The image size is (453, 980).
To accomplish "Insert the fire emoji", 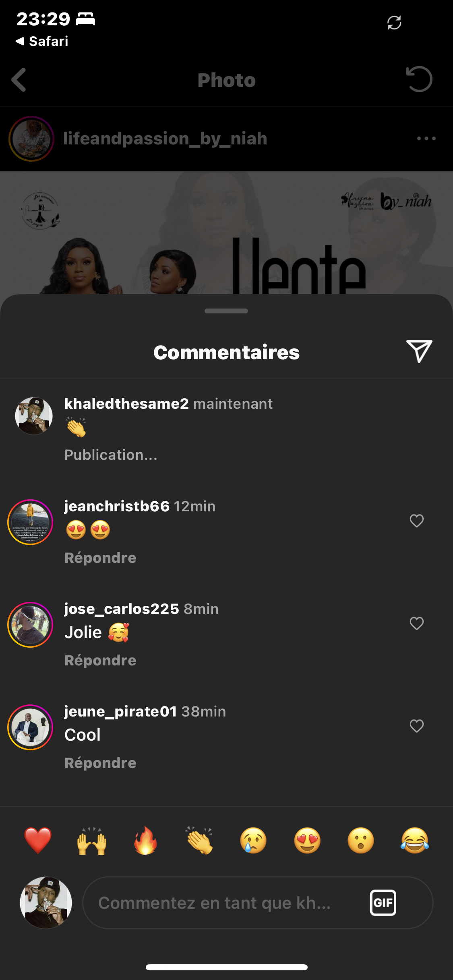I will [145, 840].
